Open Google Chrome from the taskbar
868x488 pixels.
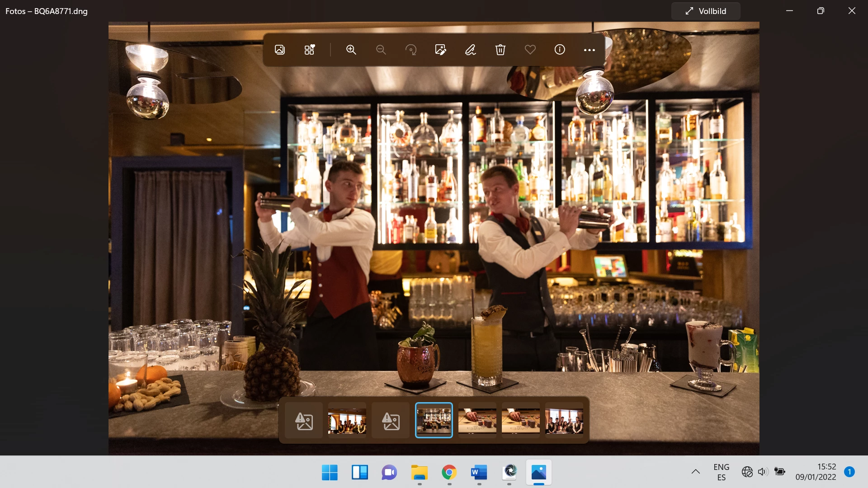point(449,473)
